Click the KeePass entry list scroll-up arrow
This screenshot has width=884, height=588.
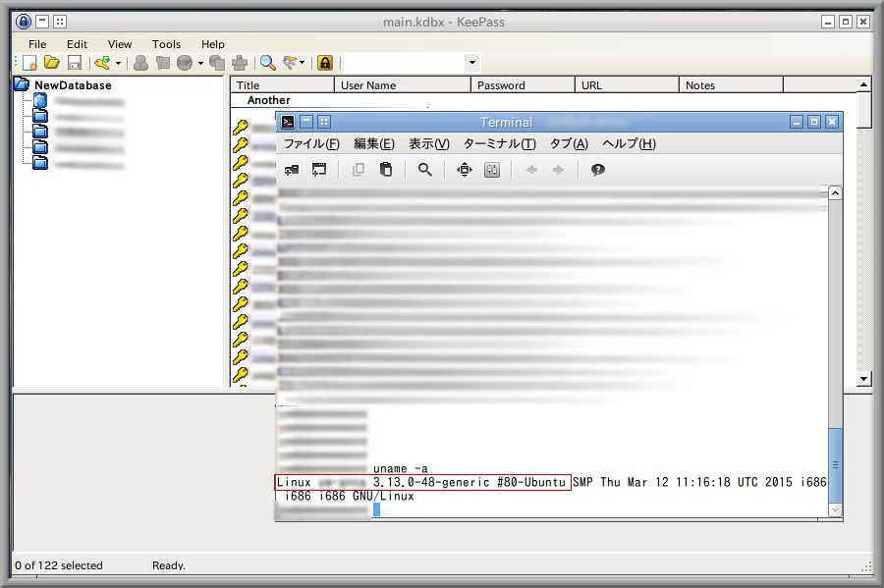pyautogui.click(x=863, y=84)
